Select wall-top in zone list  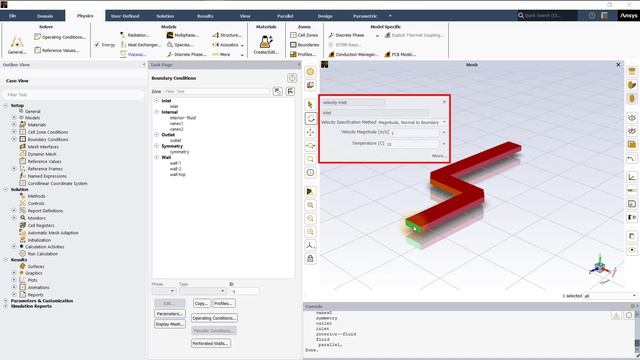[178, 174]
